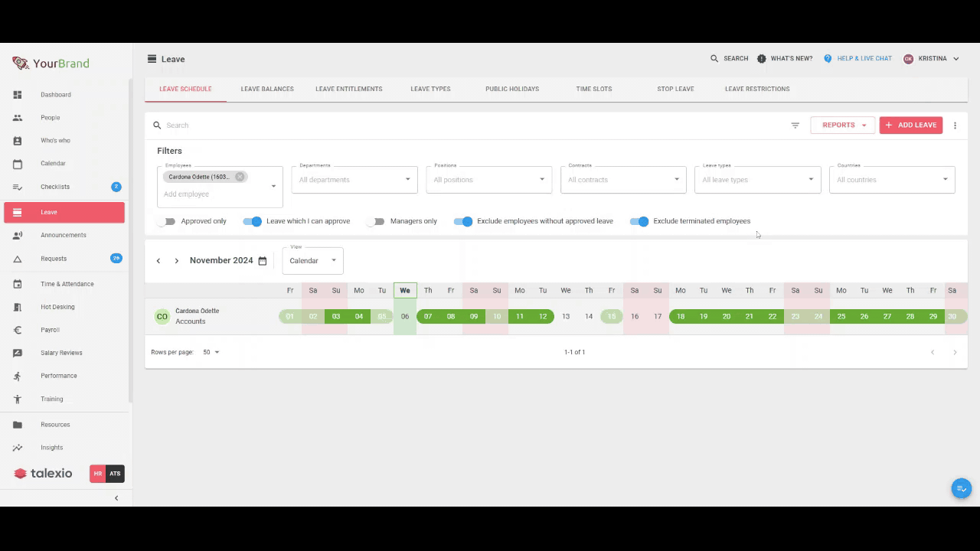Collapse the sidebar using the bottom chevron
Image resolution: width=980 pixels, height=551 pixels.
pyautogui.click(x=116, y=498)
